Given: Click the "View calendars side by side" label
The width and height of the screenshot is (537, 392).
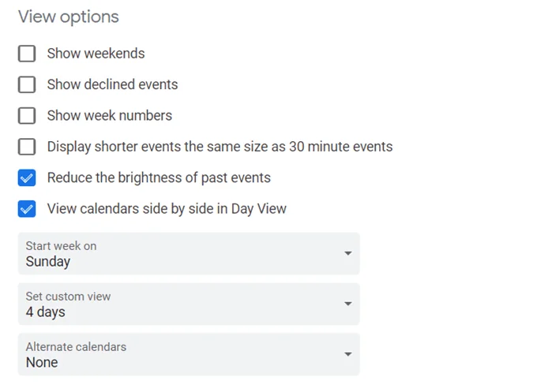Looking at the screenshot, I should 167,209.
